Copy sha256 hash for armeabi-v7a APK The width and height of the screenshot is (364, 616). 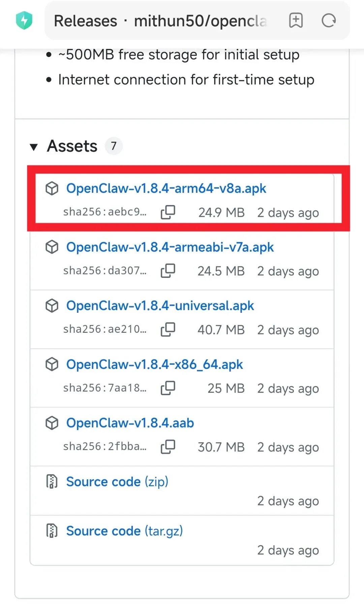[x=168, y=271]
